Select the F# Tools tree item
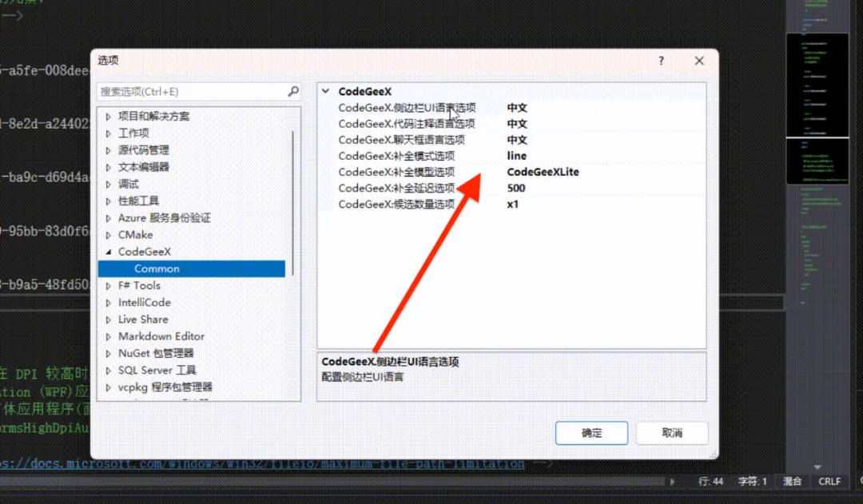The image size is (863, 504). (x=139, y=285)
